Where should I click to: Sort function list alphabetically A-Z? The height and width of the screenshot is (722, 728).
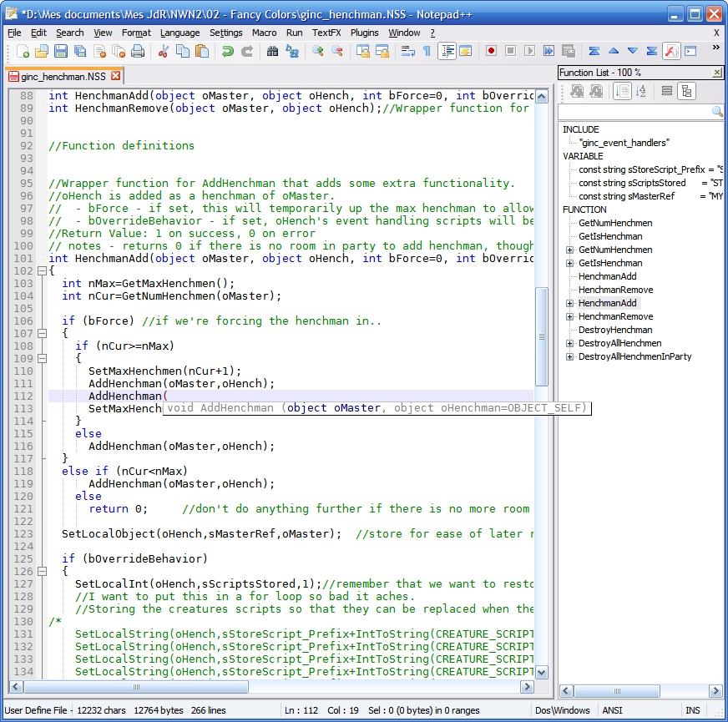(641, 91)
